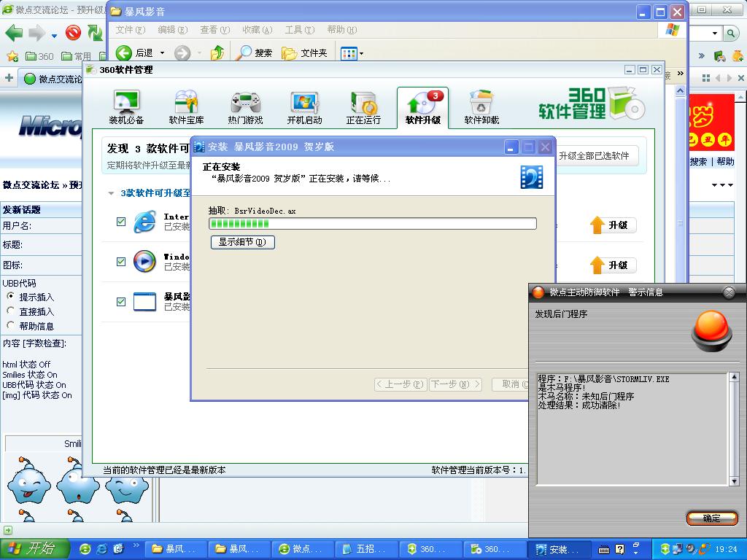
Task: Open 帮助 menu in explorer window
Action: [x=342, y=30]
